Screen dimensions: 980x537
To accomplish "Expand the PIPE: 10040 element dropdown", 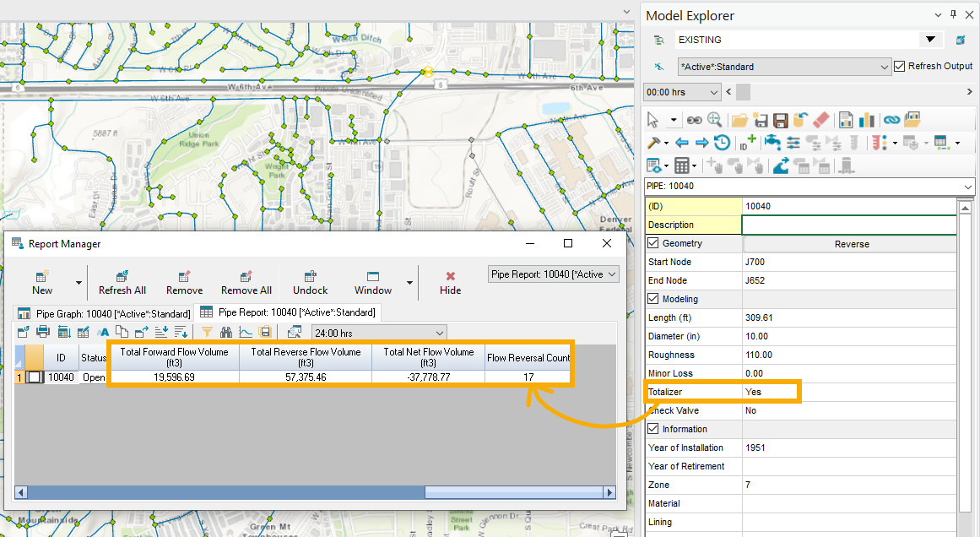I will (x=968, y=187).
